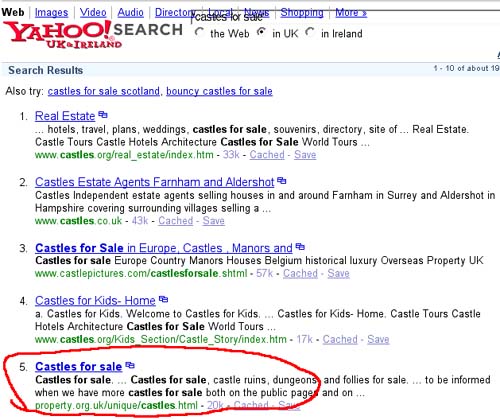The height and width of the screenshot is (420, 500).
Task: Click Save link under castles.co.uk result
Action: (214, 221)
